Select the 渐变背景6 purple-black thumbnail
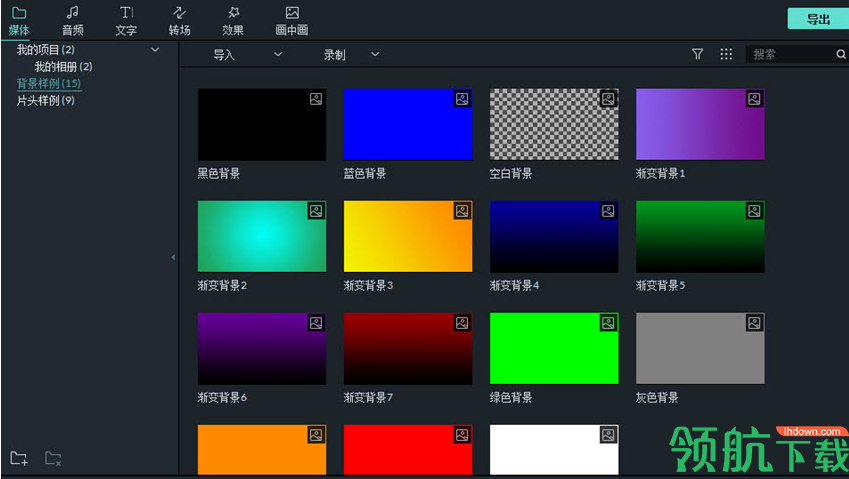849x479 pixels. tap(262, 349)
